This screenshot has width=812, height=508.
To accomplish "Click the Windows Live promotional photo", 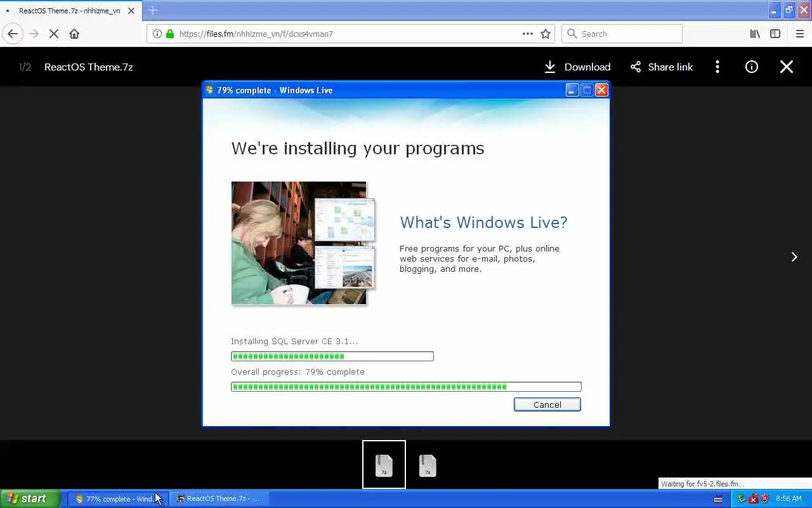I will (304, 243).
